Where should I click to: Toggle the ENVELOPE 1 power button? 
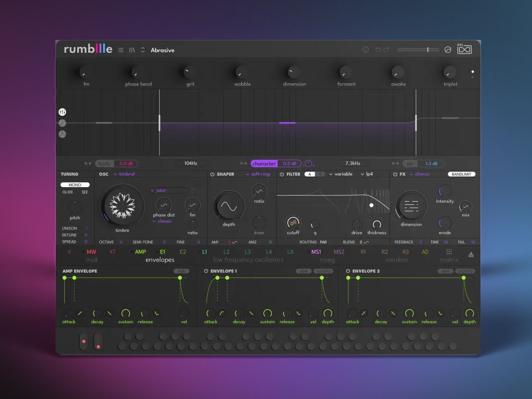(206, 271)
